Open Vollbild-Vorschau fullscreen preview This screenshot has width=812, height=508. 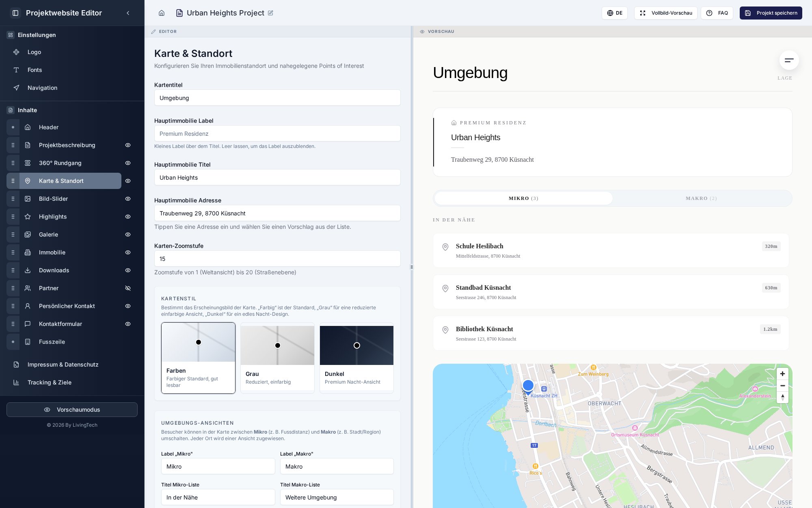point(666,13)
